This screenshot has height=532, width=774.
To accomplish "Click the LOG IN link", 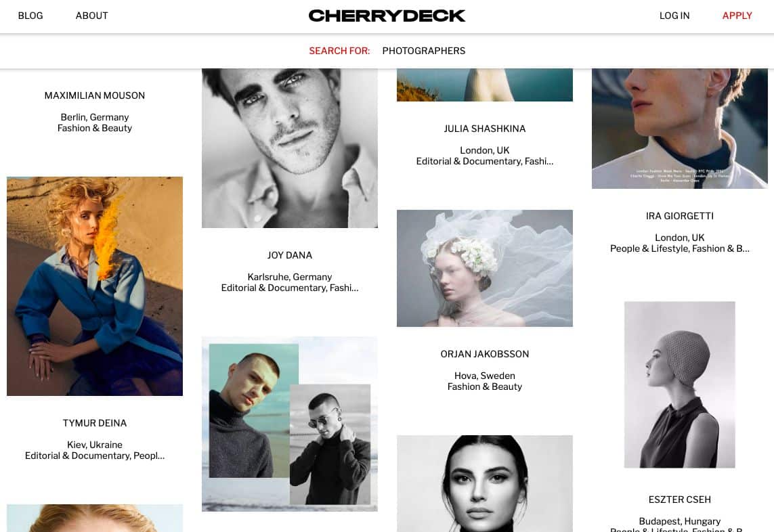I will (x=674, y=16).
